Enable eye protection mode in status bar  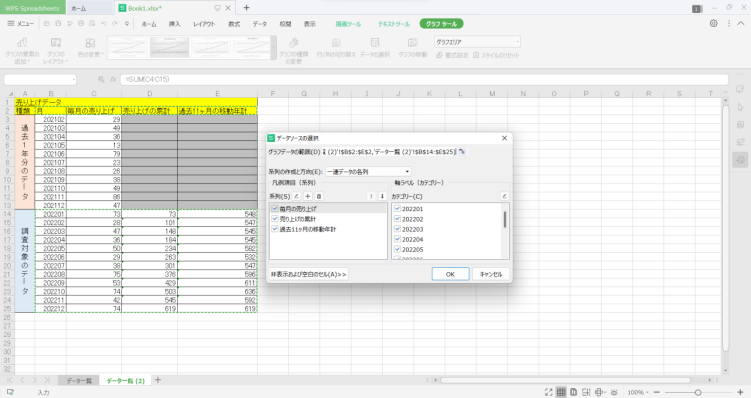(614, 392)
